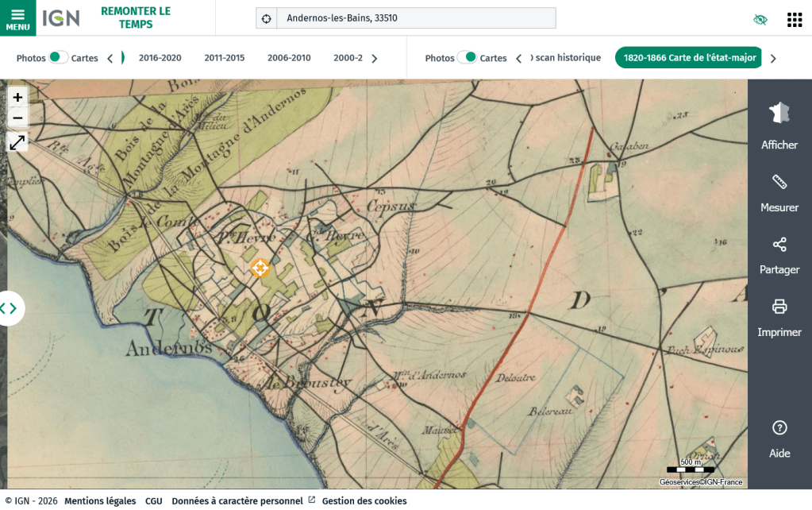Click the geolocation crosshair icon in search bar
The width and height of the screenshot is (812, 510).
tap(267, 18)
